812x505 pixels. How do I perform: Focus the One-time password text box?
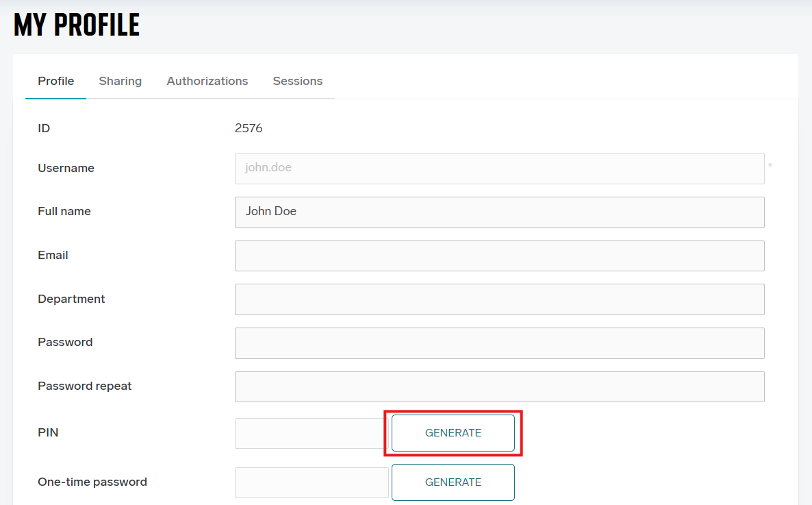click(311, 482)
